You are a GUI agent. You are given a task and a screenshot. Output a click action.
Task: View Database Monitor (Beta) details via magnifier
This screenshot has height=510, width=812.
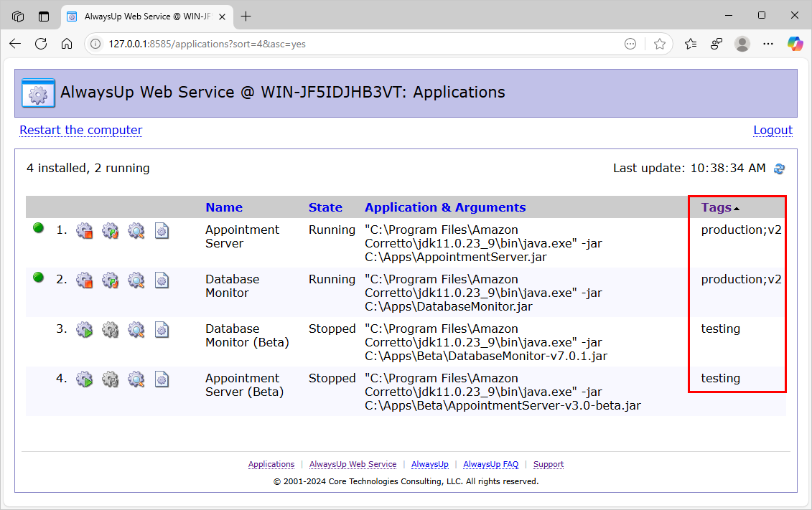(x=136, y=330)
